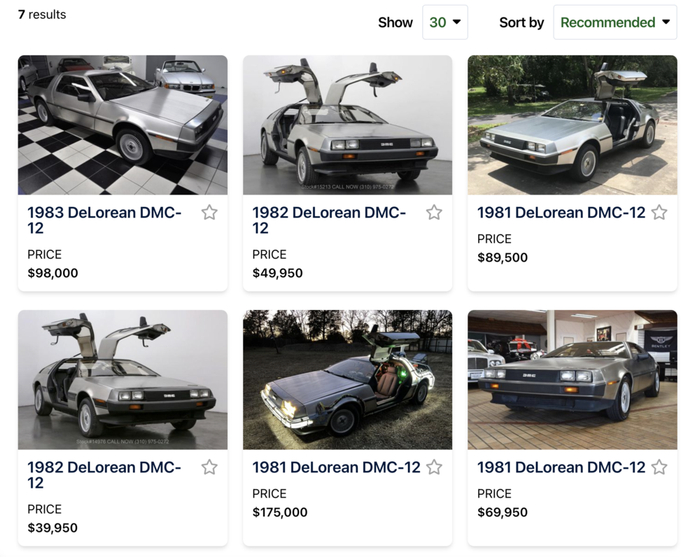Save the $89,500 1981 DeLorean to favorites

659,212
